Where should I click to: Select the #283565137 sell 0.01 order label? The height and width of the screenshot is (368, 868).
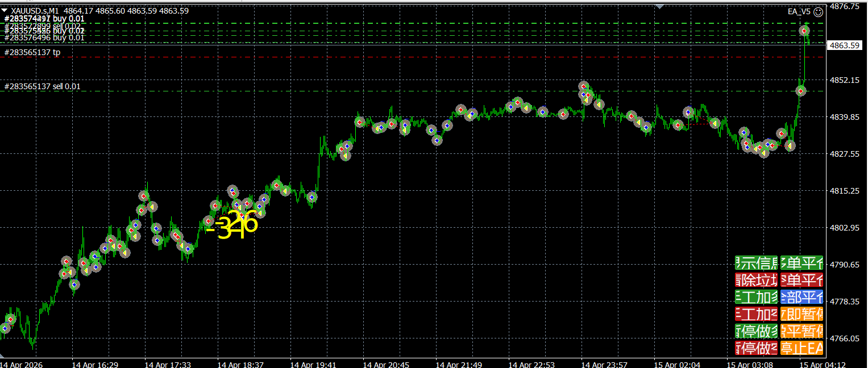42,86
